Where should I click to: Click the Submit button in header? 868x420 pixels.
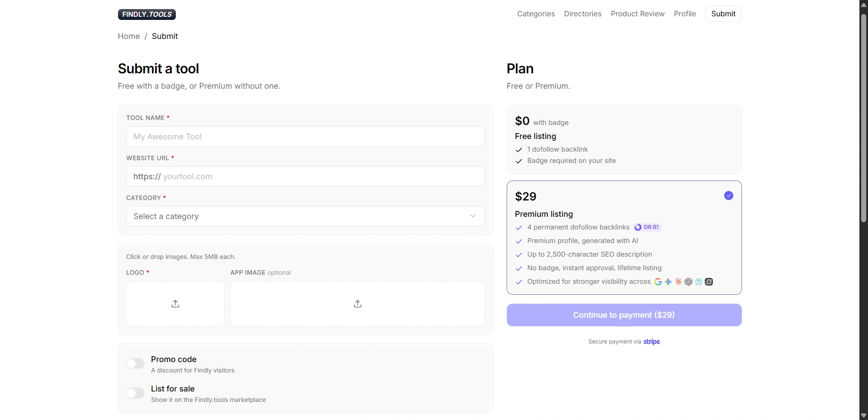click(723, 14)
